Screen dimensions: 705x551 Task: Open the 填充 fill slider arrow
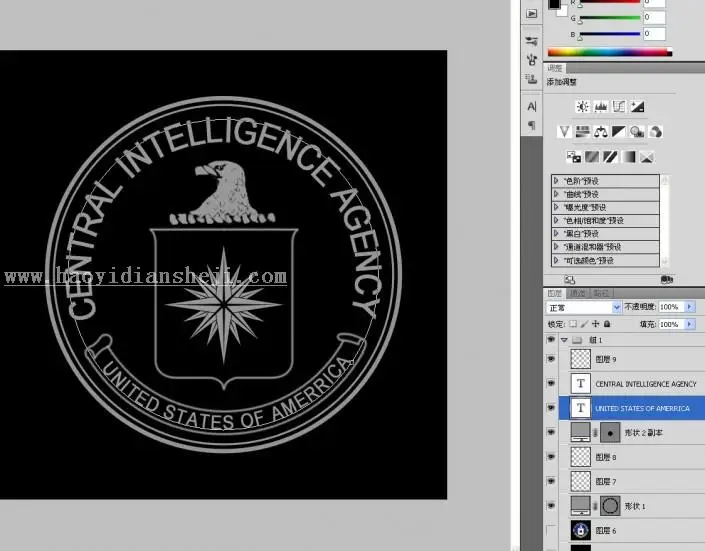pyautogui.click(x=690, y=324)
